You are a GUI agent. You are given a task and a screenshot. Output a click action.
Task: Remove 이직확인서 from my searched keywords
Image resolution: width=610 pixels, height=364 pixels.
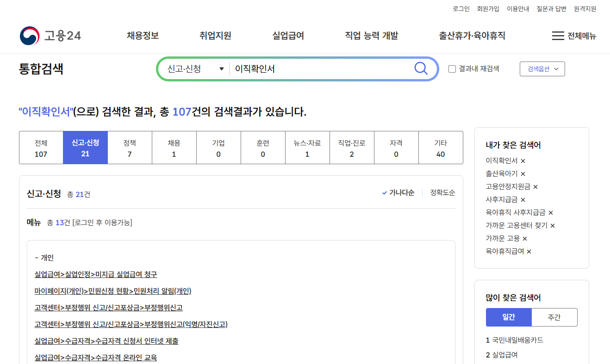point(523,161)
